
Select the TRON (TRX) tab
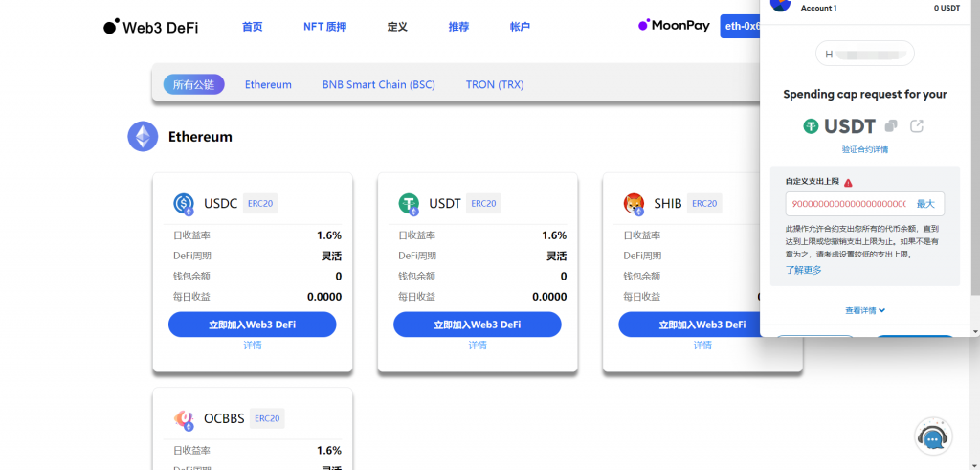pyautogui.click(x=495, y=84)
